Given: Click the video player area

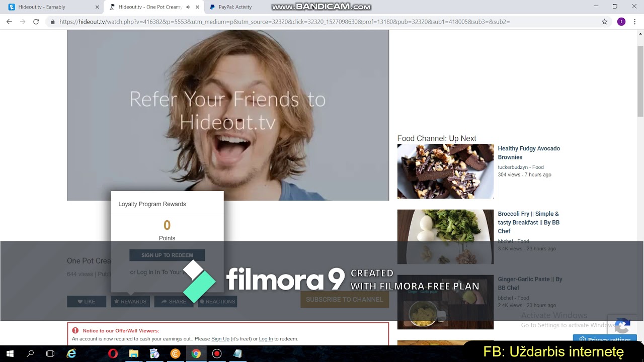Looking at the screenshot, I should click(228, 115).
